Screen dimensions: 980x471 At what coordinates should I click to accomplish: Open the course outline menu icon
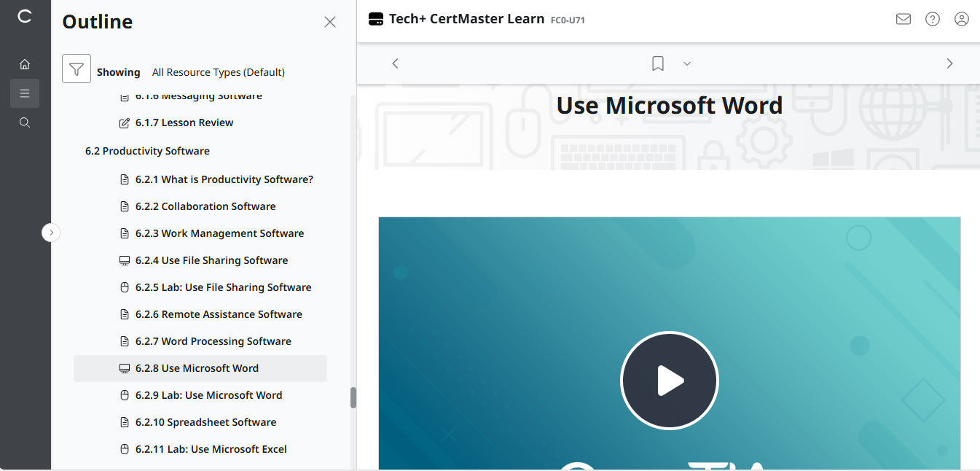[x=24, y=93]
